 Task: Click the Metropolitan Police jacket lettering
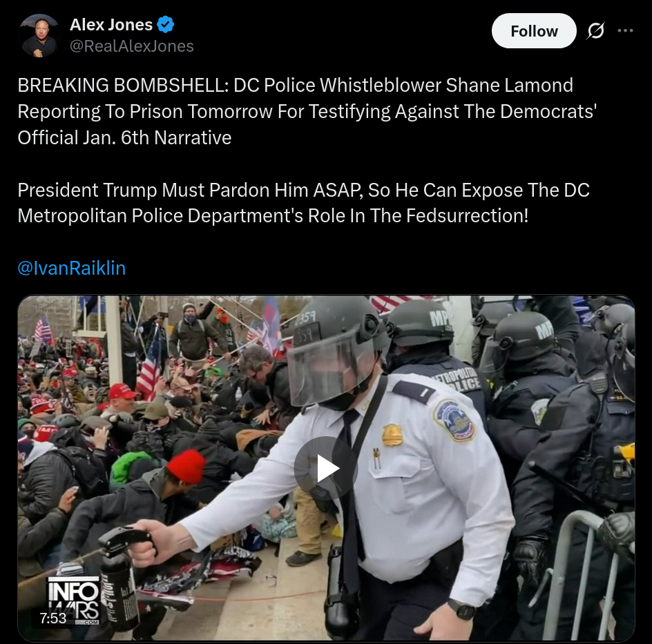[457, 379]
